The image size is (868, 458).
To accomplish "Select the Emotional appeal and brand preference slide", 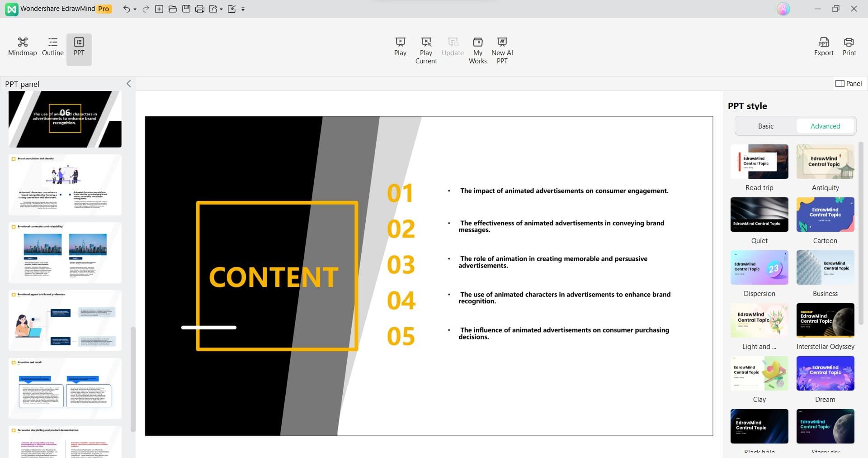I will (x=65, y=320).
